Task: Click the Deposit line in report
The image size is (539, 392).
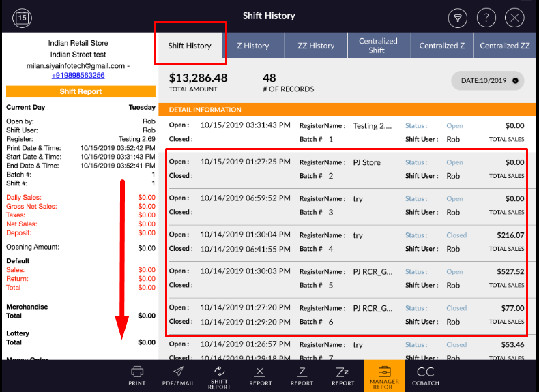Action: [81, 233]
